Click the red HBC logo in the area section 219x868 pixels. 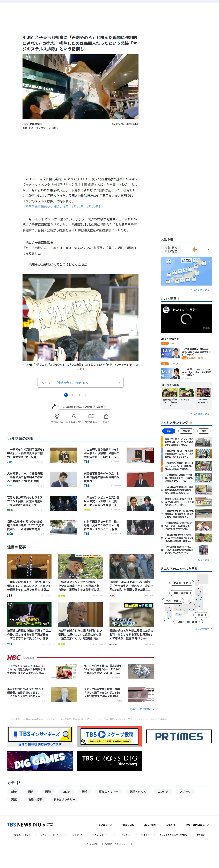pyautogui.click(x=14, y=657)
